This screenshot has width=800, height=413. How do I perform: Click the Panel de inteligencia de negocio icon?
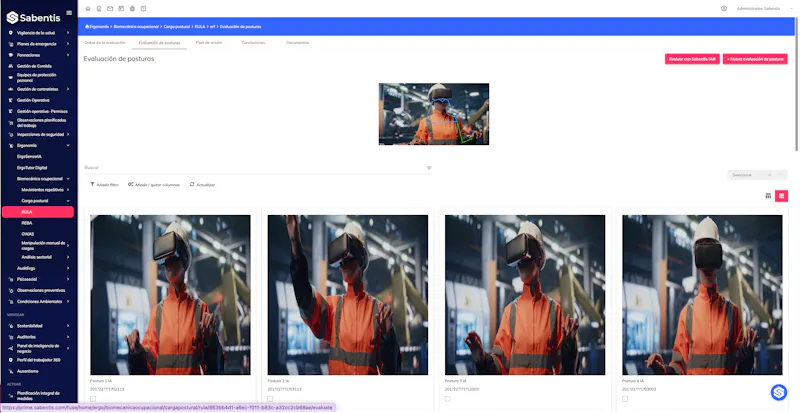point(11,348)
